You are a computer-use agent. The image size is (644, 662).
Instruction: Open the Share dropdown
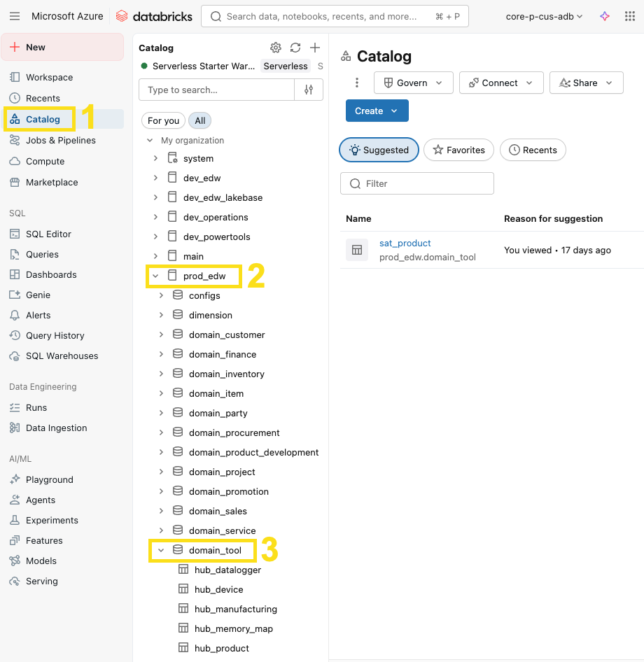pyautogui.click(x=586, y=83)
